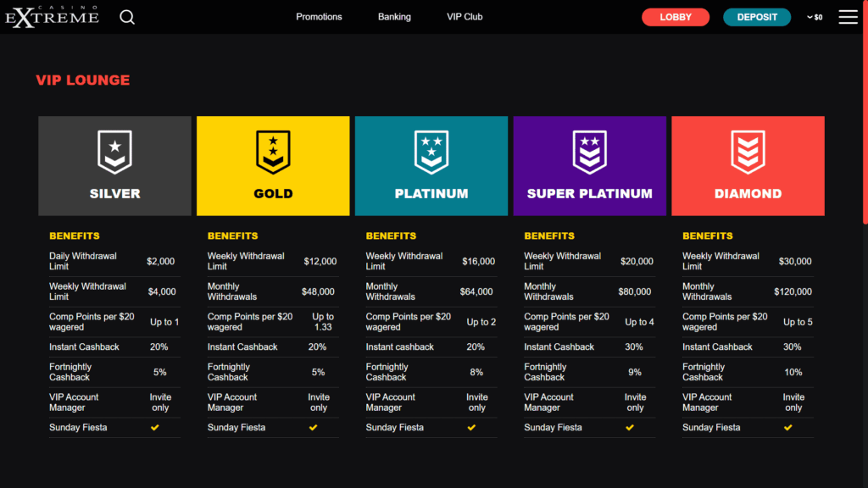Image resolution: width=868 pixels, height=488 pixels.
Task: Open the hamburger menu icon
Action: [848, 17]
